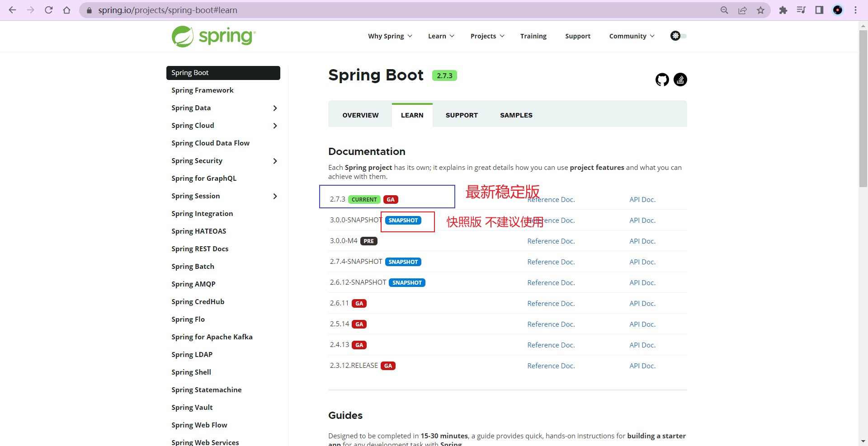Open the browser home page icon

pos(67,10)
